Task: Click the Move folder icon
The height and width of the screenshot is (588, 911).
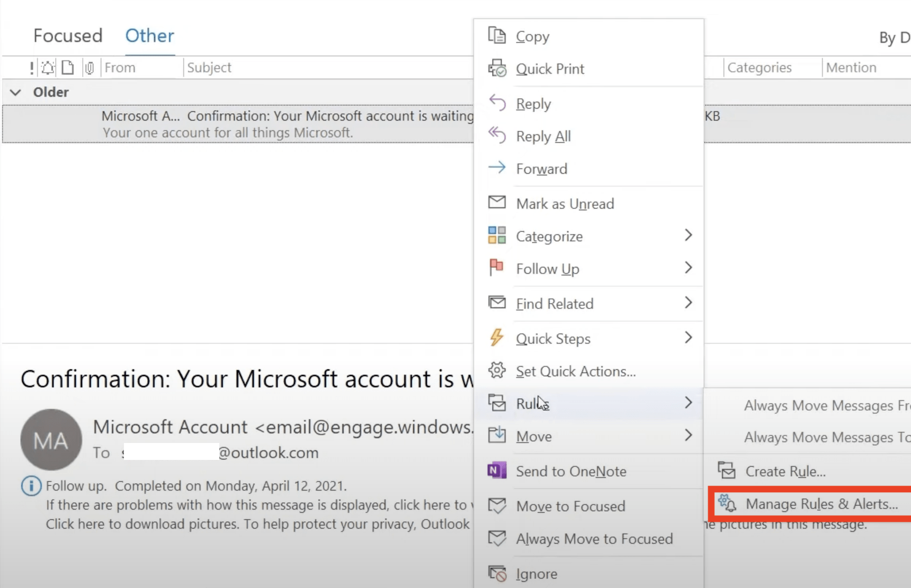Action: coord(497,435)
